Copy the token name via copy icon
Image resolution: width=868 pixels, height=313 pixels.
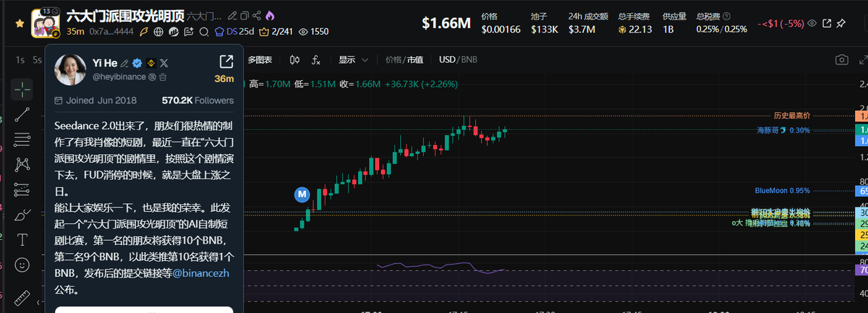(244, 15)
